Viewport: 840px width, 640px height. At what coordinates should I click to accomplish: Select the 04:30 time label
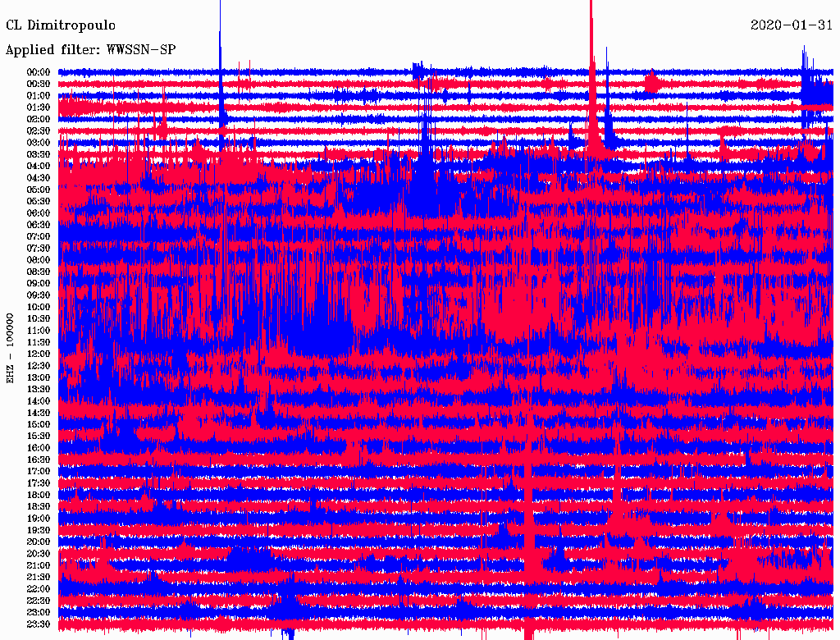pyautogui.click(x=39, y=177)
